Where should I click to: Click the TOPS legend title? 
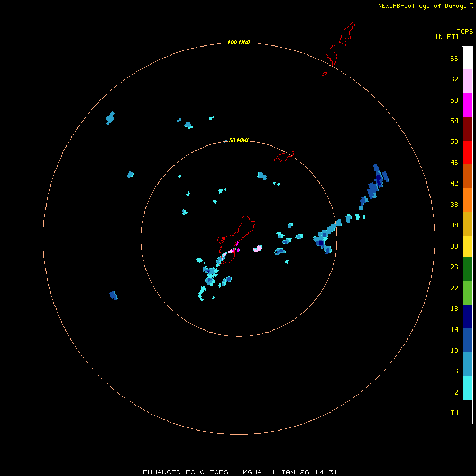point(465,32)
